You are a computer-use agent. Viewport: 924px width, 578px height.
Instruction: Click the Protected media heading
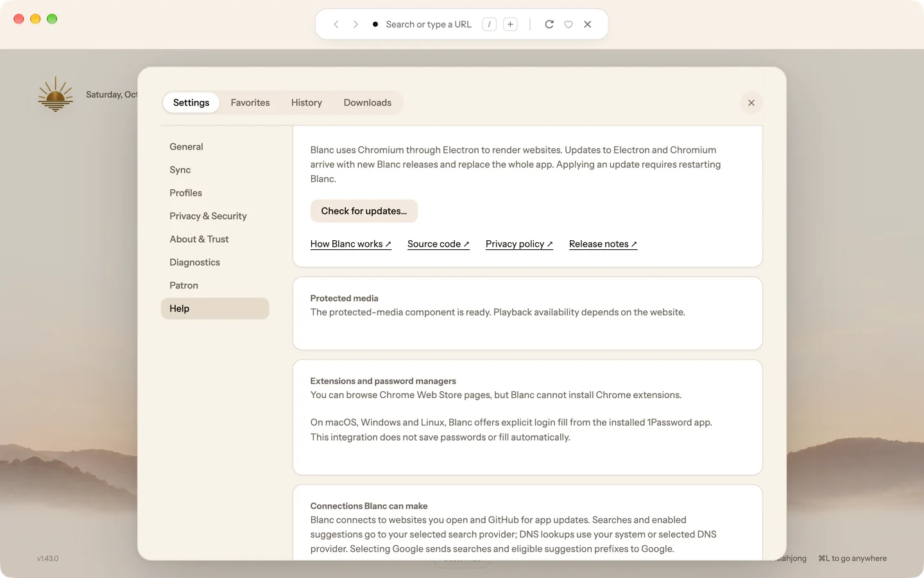(x=345, y=298)
